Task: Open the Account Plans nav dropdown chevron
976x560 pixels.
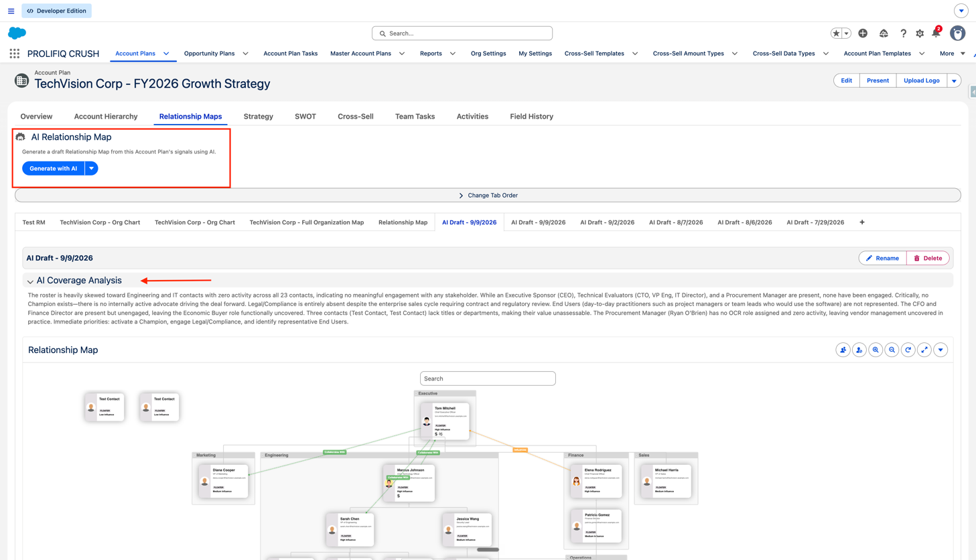Action: 166,54
